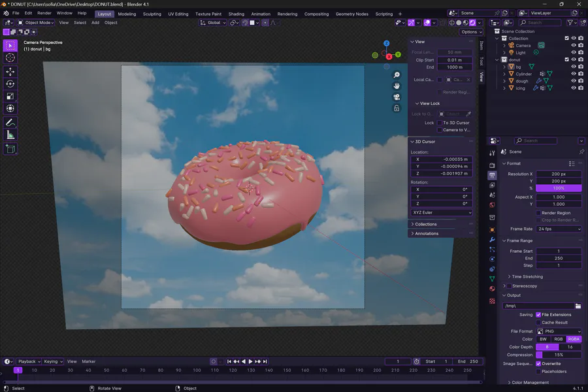The height and width of the screenshot is (392, 588).
Task: Enable Lock To 3D Cursor checkbox
Action: (x=440, y=123)
